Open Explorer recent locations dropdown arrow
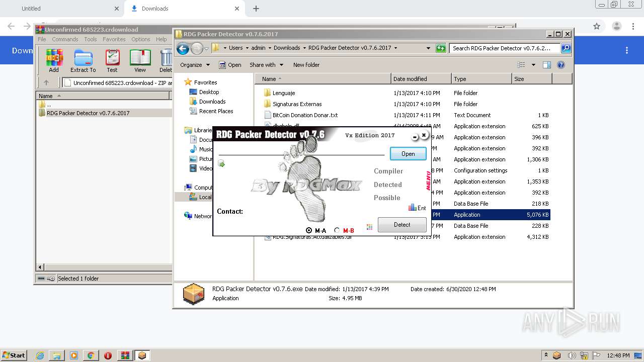 point(206,49)
